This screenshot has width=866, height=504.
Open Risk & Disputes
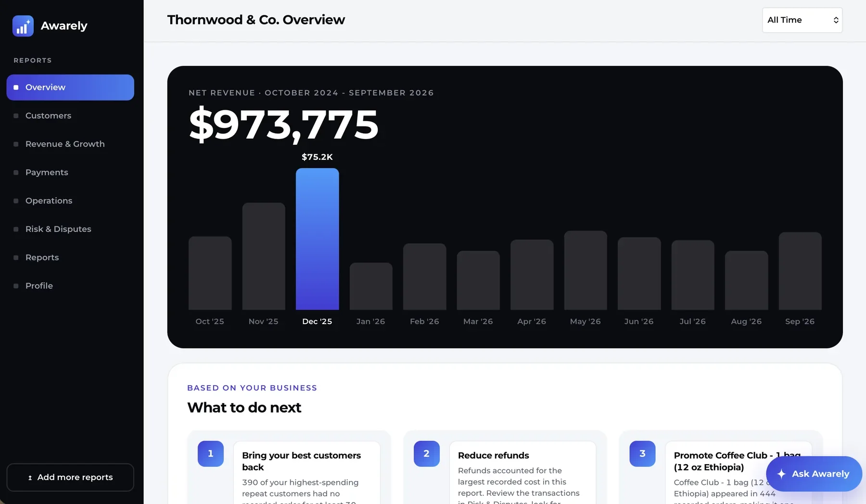coord(70,229)
